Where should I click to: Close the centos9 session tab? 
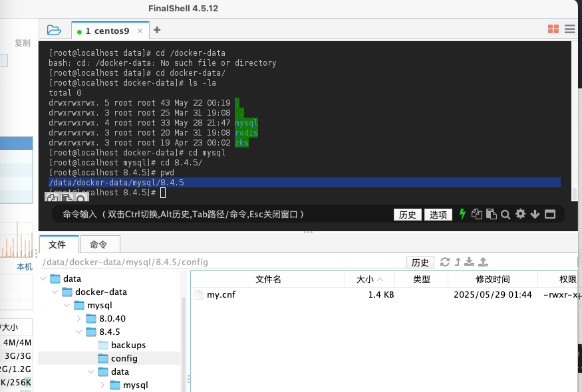point(140,31)
